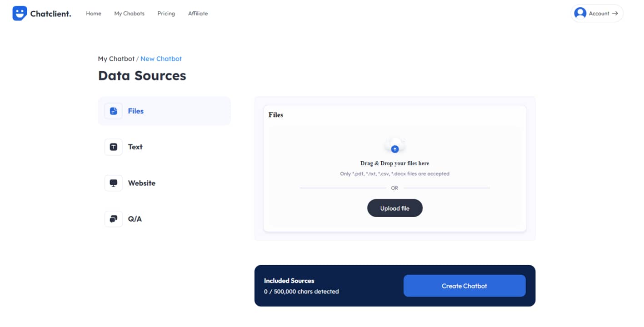Click the arrow next to Account
644x327 pixels.
pyautogui.click(x=615, y=14)
